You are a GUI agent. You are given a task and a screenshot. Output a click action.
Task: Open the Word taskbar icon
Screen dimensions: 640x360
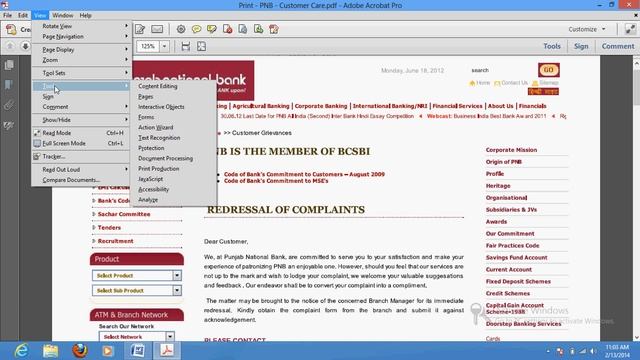[x=138, y=351]
